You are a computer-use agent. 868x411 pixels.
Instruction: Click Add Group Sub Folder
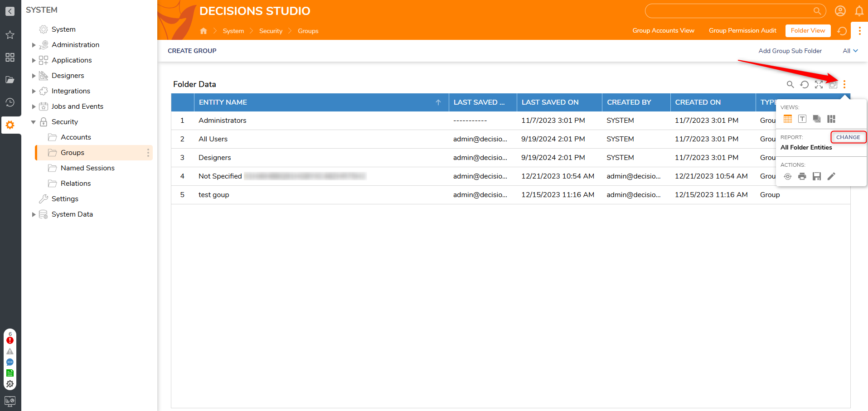pyautogui.click(x=790, y=51)
